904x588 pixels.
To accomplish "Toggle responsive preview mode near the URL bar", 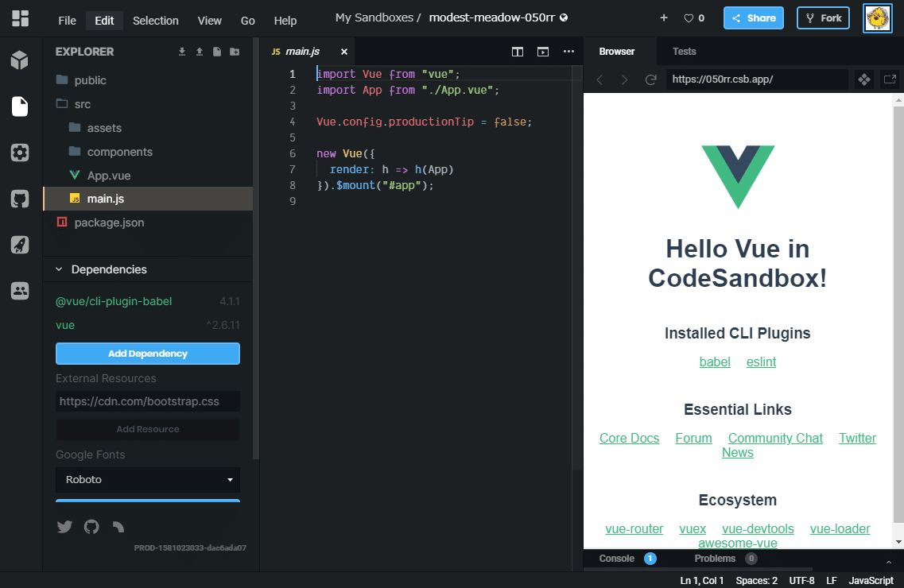I will point(863,79).
